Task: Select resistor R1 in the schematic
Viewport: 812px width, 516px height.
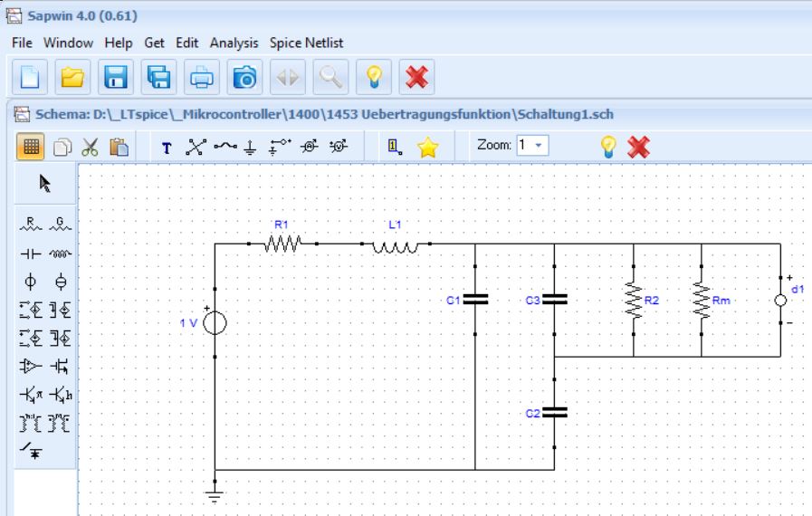Action: [282, 244]
